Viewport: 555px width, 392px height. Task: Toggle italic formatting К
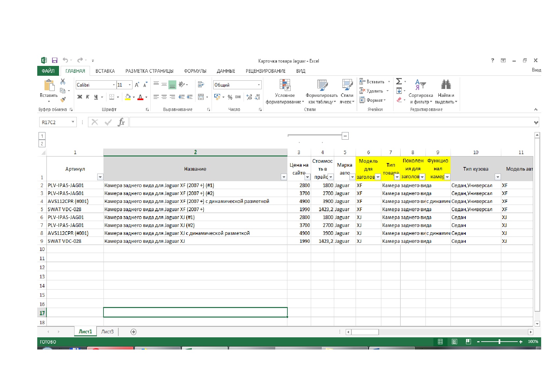88,97
